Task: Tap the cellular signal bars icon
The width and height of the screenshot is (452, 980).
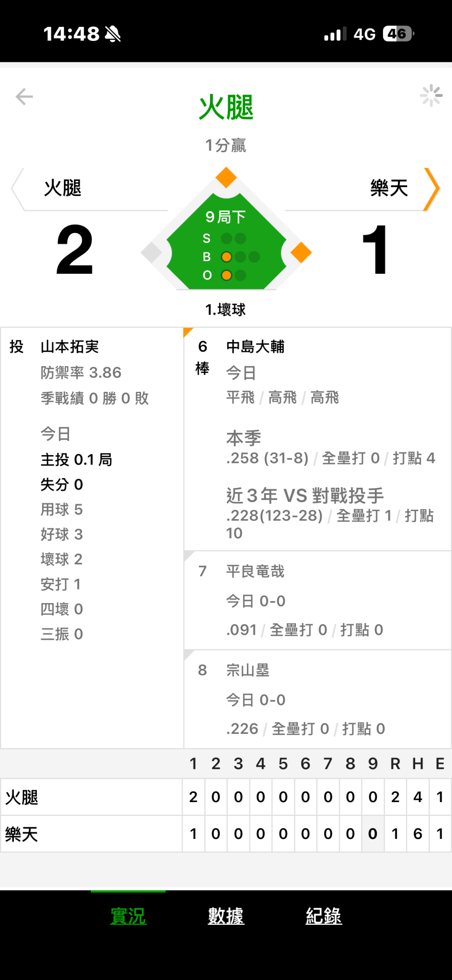Action: click(x=335, y=34)
